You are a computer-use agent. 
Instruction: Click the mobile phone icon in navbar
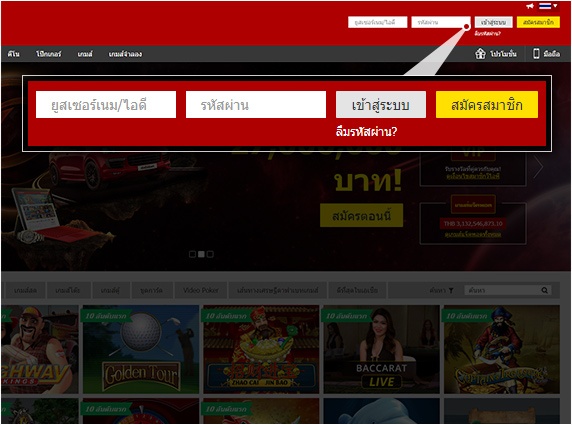[536, 54]
